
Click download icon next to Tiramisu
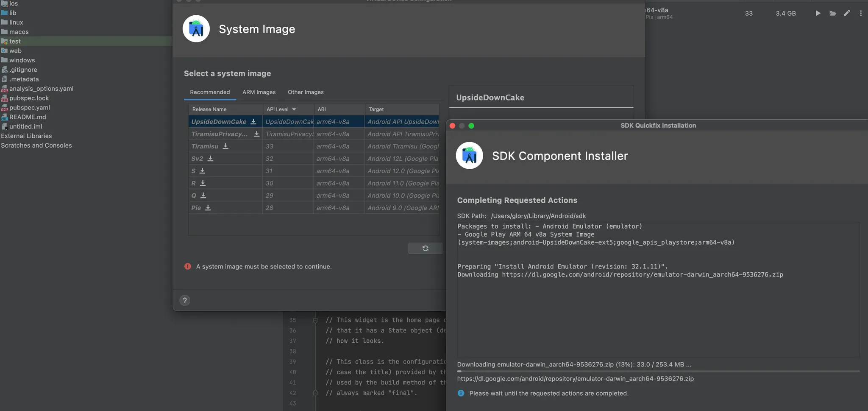[225, 146]
